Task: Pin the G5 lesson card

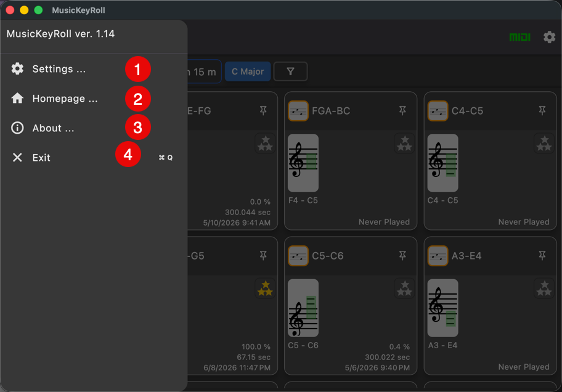Action: click(263, 255)
